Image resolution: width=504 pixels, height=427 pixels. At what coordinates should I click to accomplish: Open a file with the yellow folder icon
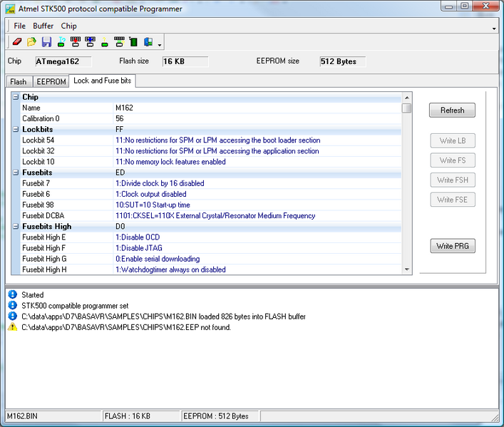coord(31,42)
